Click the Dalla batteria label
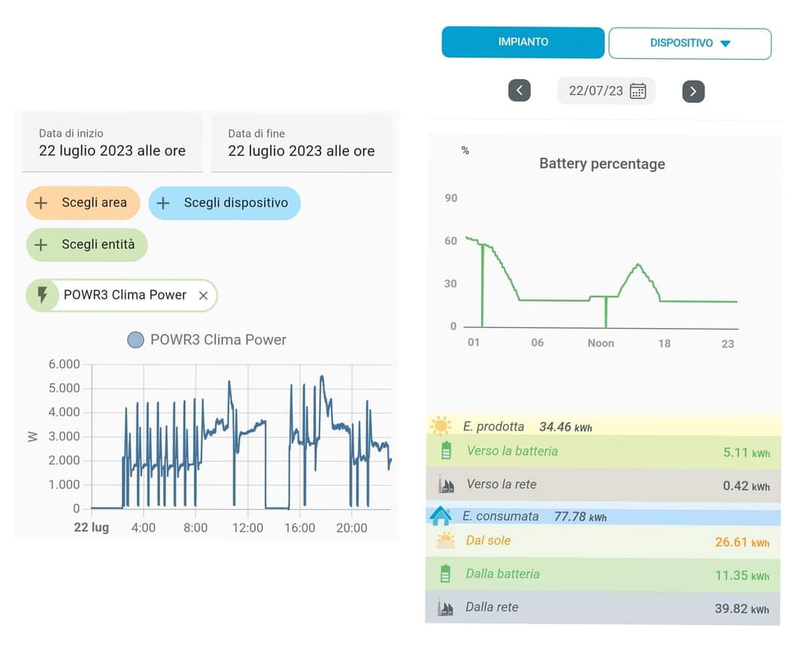The width and height of the screenshot is (812, 650). coord(502,574)
